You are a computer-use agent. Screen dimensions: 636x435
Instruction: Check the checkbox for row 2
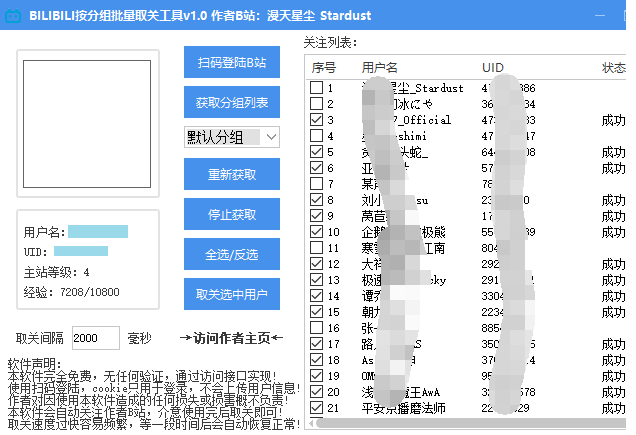click(317, 104)
